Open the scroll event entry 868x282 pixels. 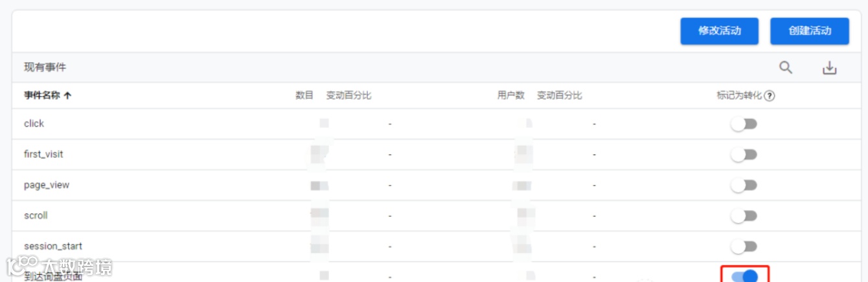tap(36, 216)
